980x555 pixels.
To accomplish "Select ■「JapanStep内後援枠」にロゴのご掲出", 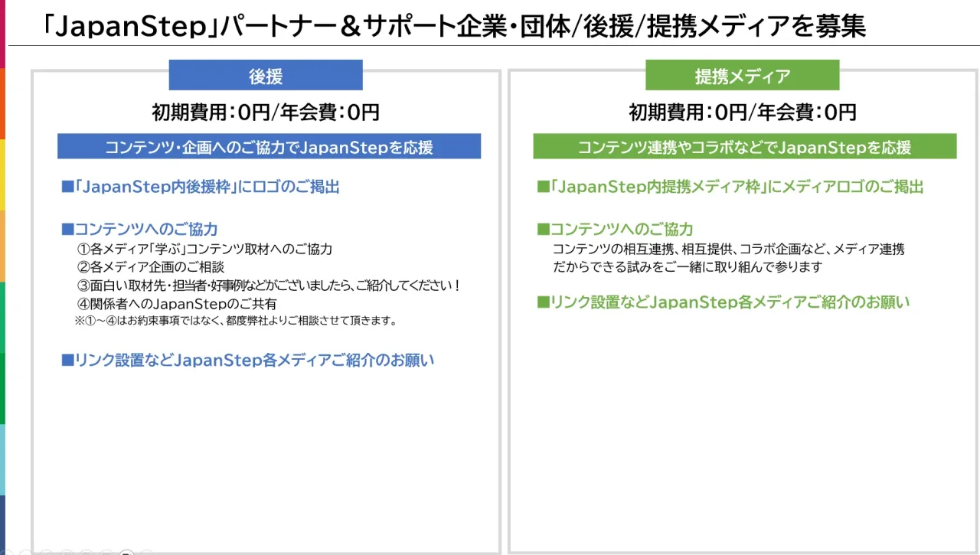I will point(201,187).
